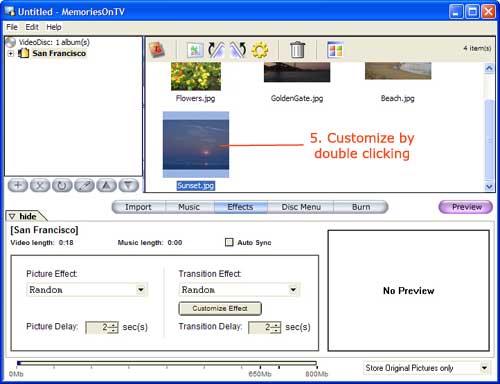500x384 pixels.
Task: Click the picture list vertical scrollbar thumb
Action: 489,140
